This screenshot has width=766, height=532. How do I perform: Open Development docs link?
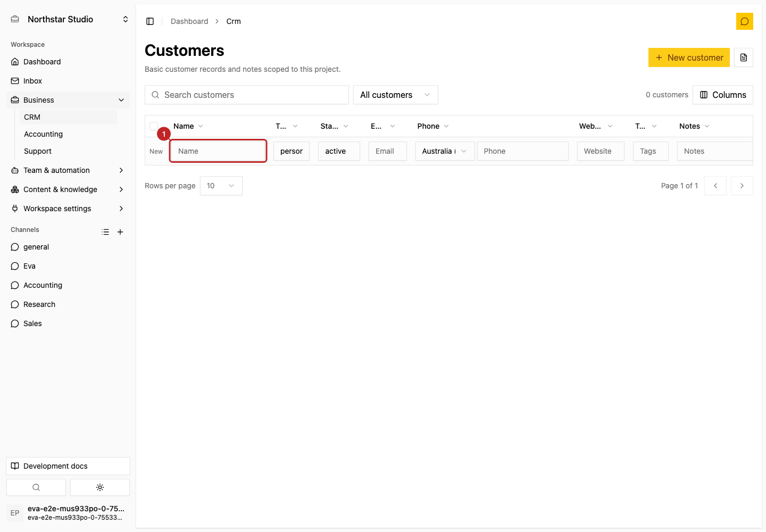[x=68, y=466]
